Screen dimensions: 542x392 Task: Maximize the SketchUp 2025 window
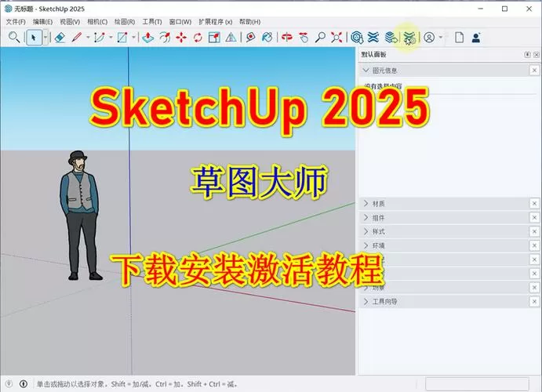(504, 9)
